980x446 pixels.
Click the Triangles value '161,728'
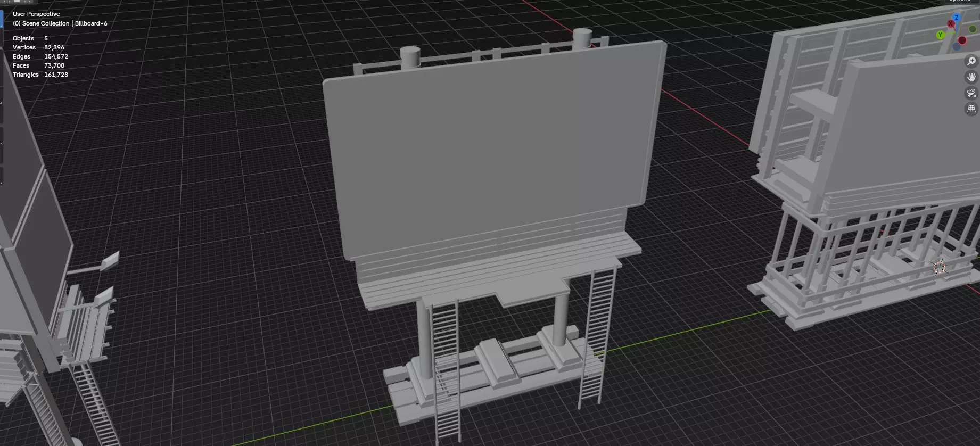pos(56,75)
